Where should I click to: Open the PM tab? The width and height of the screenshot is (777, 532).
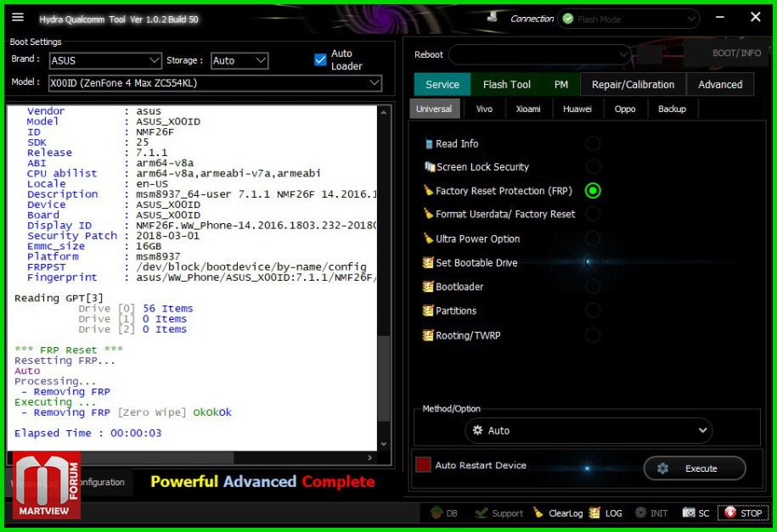[x=561, y=84]
